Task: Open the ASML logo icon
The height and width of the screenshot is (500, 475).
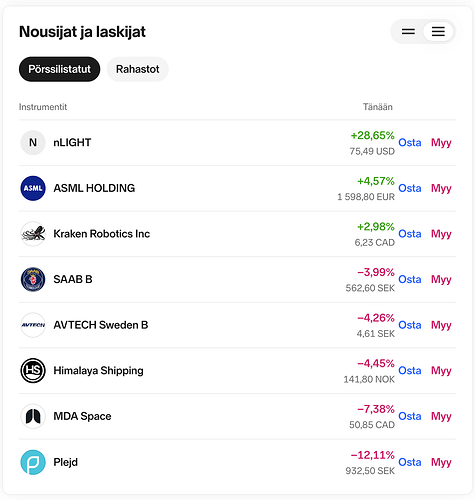Action: tap(33, 188)
